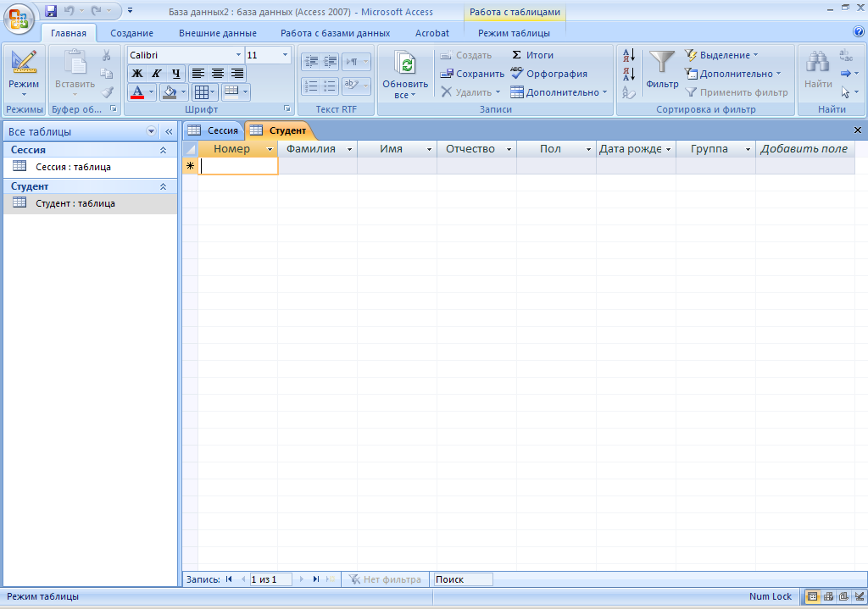Apply the fill background color

(x=169, y=91)
